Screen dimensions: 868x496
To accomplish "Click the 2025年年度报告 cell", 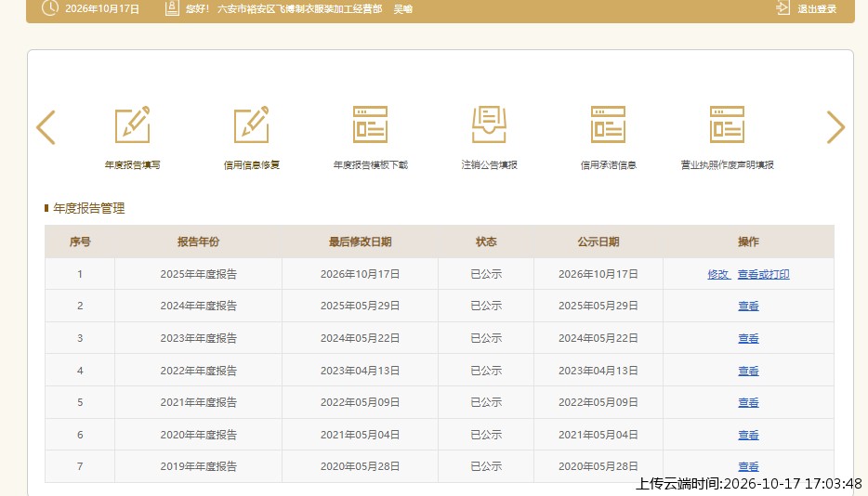I will [198, 274].
